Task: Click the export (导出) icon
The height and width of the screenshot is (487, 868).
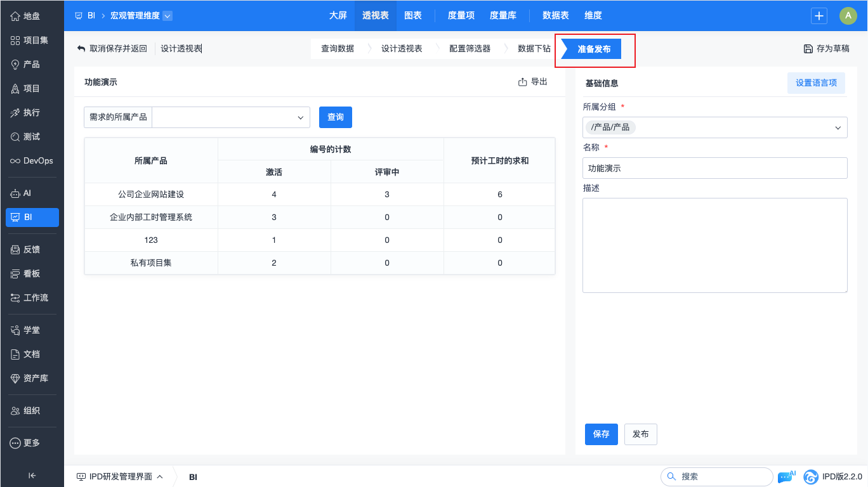Action: click(523, 82)
